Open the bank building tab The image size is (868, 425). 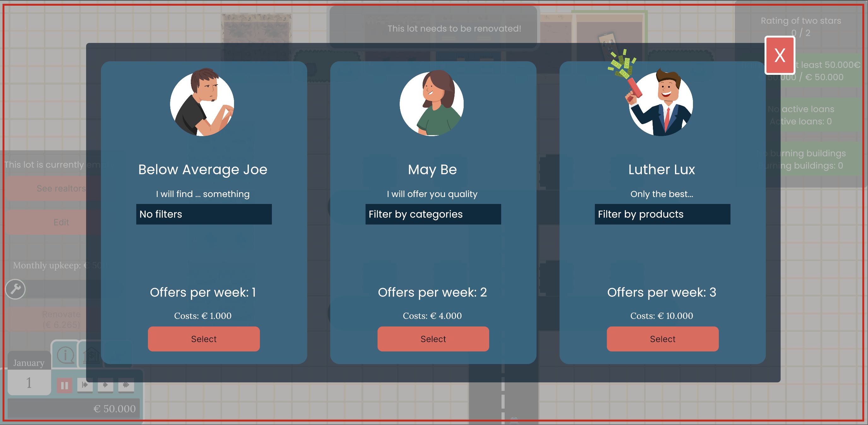[90, 355]
